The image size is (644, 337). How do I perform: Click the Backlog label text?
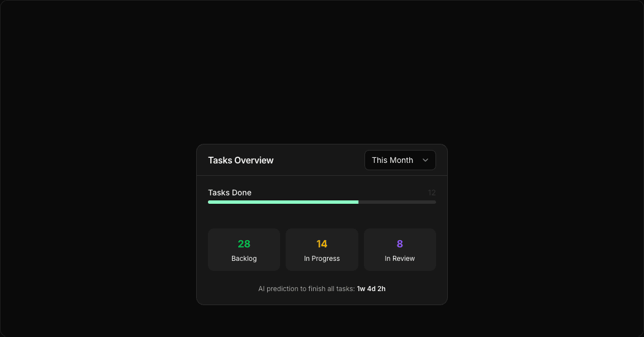tap(244, 259)
